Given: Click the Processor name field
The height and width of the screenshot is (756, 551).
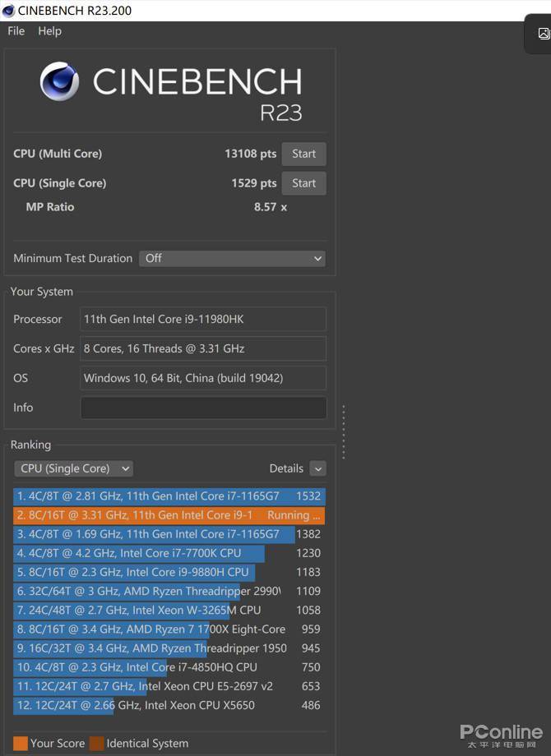Looking at the screenshot, I should [203, 319].
